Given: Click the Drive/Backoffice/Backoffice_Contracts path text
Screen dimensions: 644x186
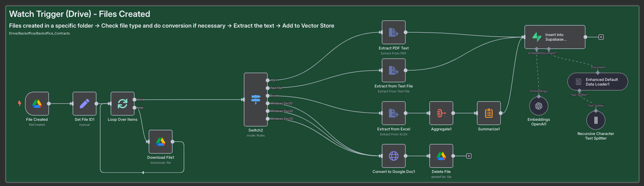Looking at the screenshot, I should (40, 33).
